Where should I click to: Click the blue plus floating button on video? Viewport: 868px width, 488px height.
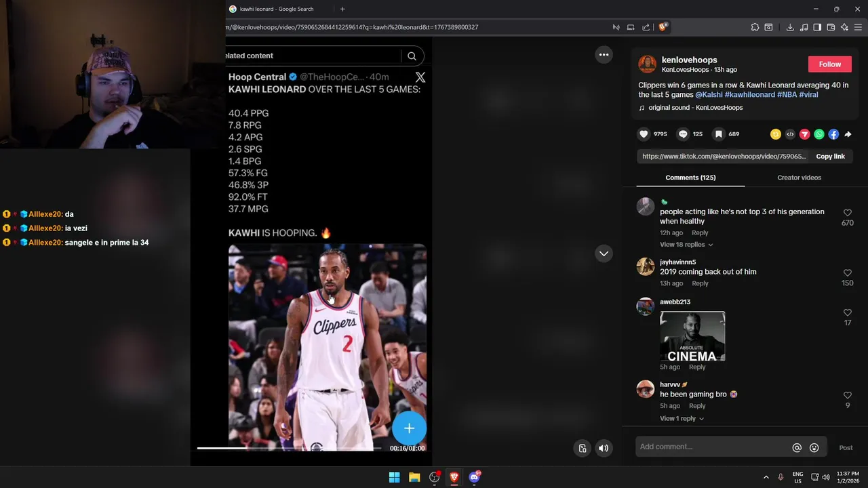410,428
